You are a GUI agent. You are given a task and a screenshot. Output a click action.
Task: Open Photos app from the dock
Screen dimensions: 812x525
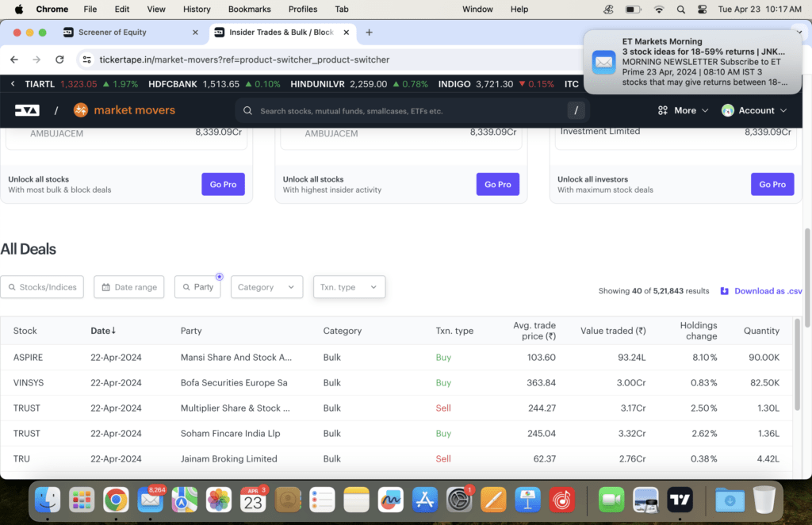pos(219,500)
